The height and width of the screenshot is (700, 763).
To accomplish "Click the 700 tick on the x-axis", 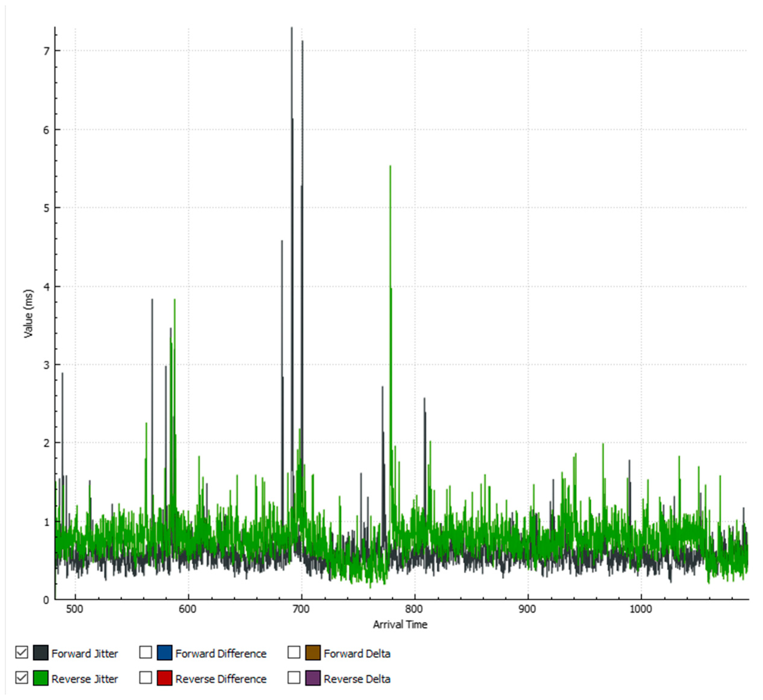I will tap(301, 609).
